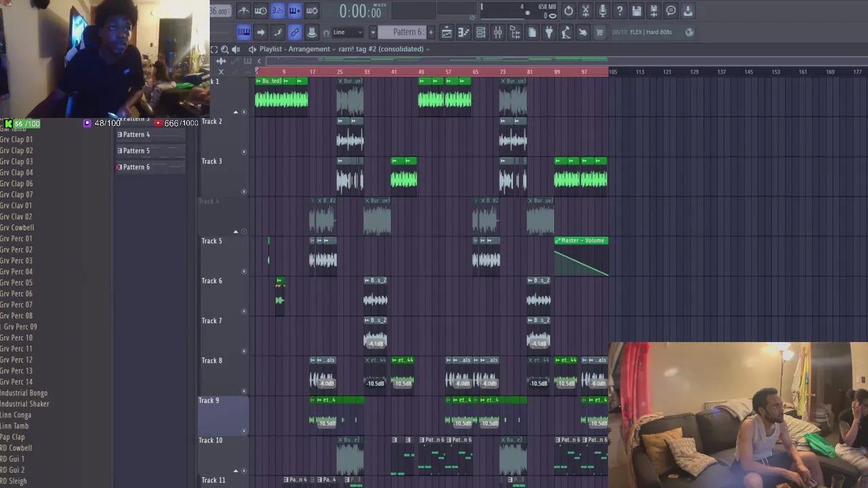
Task: Click the playlist speaker preview icon
Action: point(236,49)
